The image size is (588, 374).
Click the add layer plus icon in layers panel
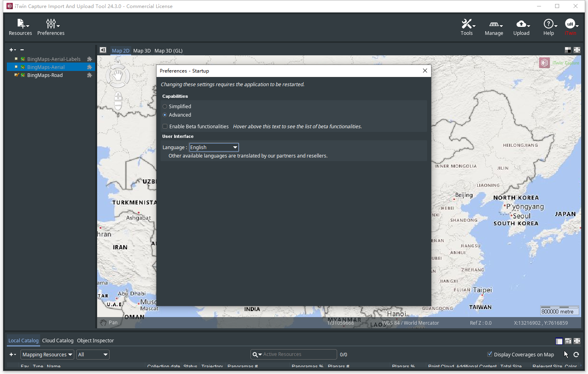tap(12, 50)
